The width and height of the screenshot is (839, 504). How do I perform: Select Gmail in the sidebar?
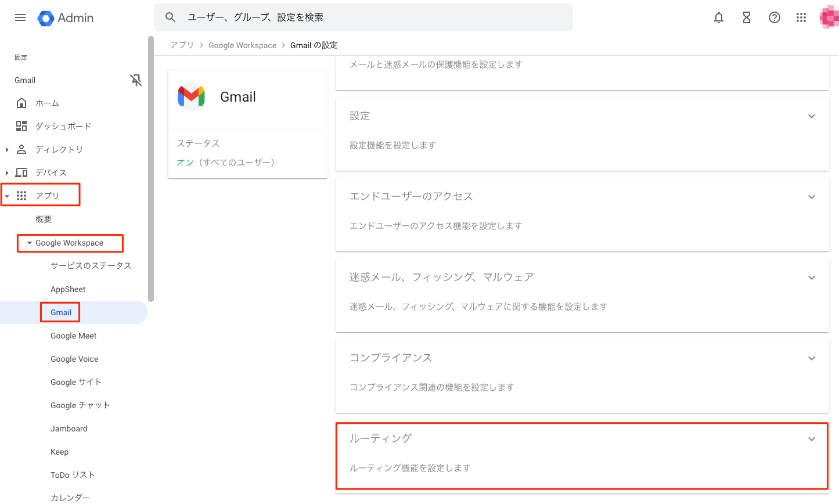click(61, 312)
